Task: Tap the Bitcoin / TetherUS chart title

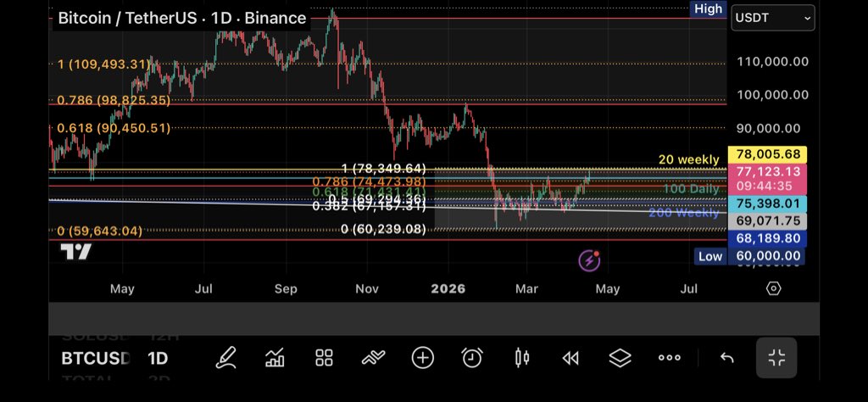Action: tap(182, 18)
